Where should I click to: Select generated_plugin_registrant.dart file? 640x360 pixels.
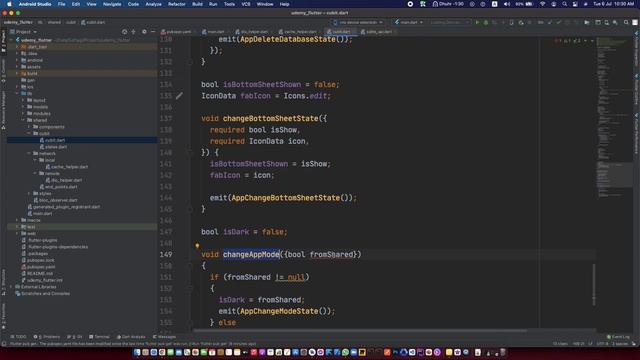point(64,207)
